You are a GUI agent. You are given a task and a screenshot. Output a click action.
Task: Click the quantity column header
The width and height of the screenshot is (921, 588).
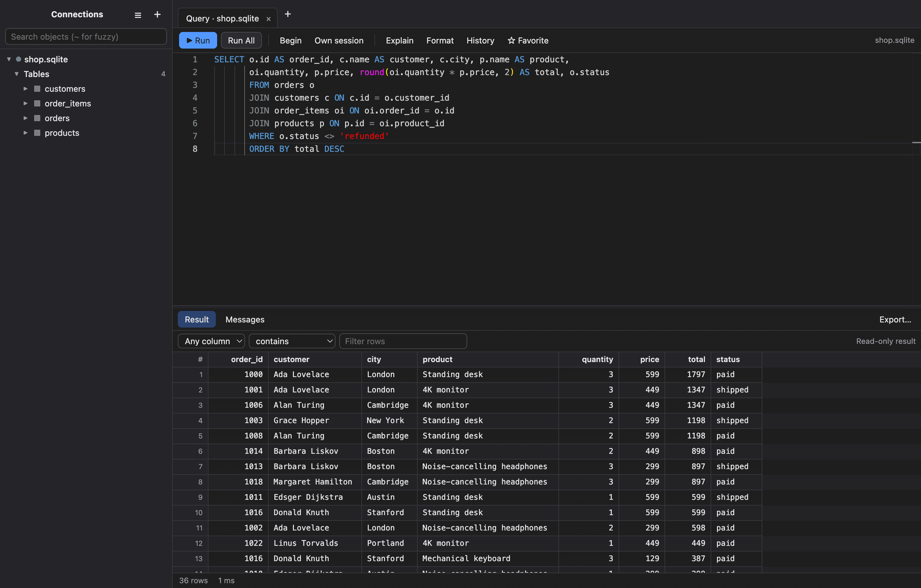[589, 360]
